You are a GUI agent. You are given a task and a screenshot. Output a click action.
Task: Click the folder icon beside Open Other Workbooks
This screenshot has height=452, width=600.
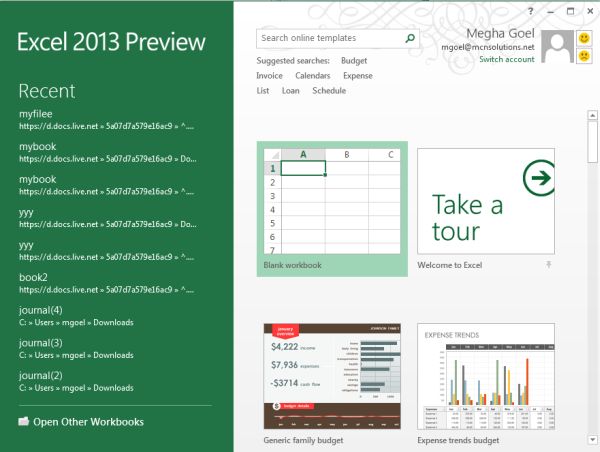(24, 421)
